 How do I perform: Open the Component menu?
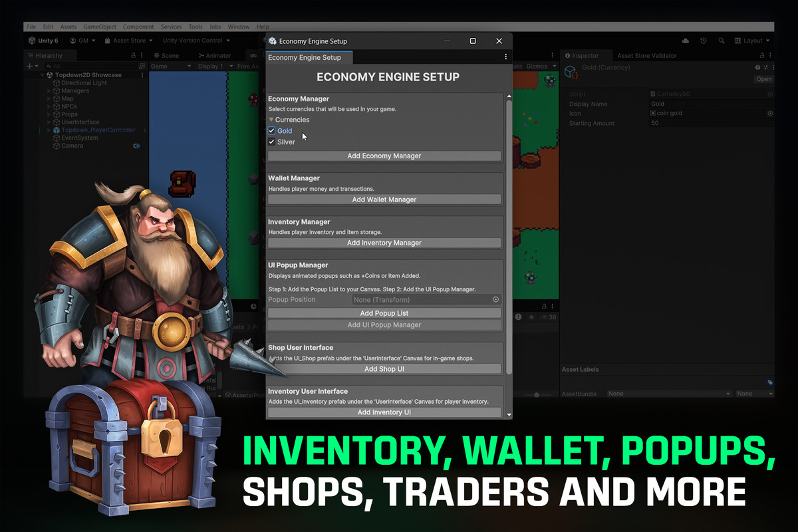coord(138,27)
